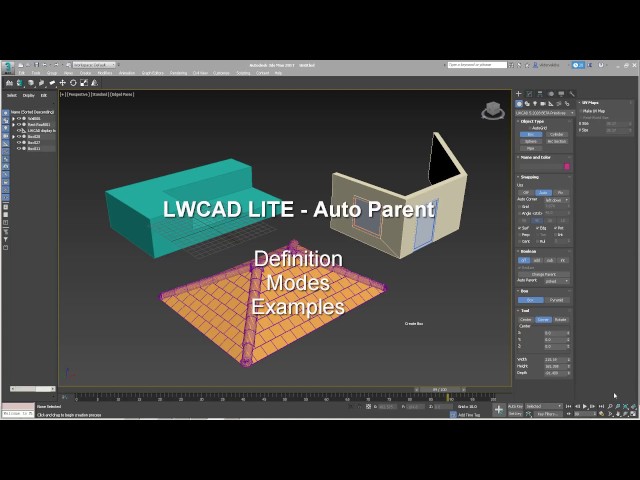The image size is (640, 480).
Task: Click the Maximize Viewport toggle icon
Action: pyautogui.click(x=633, y=413)
